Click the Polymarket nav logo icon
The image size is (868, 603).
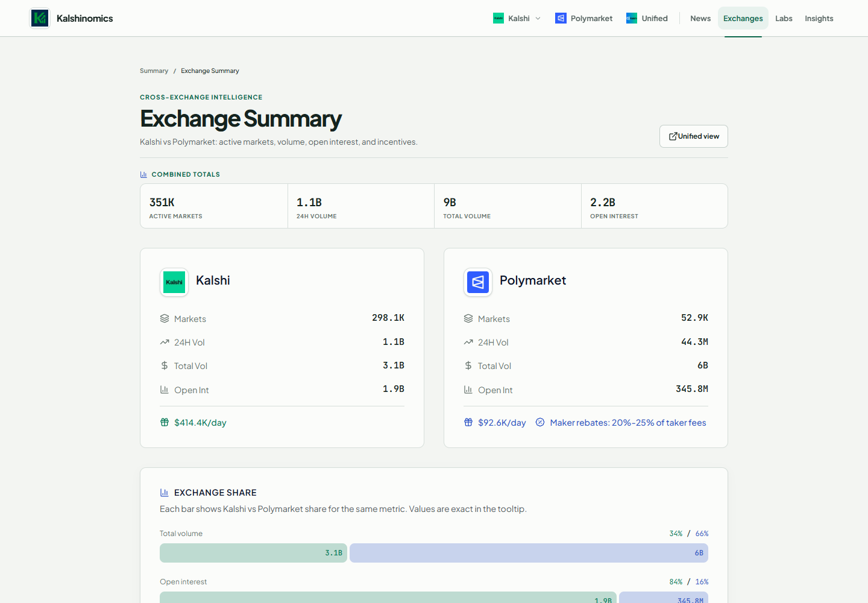coord(561,18)
